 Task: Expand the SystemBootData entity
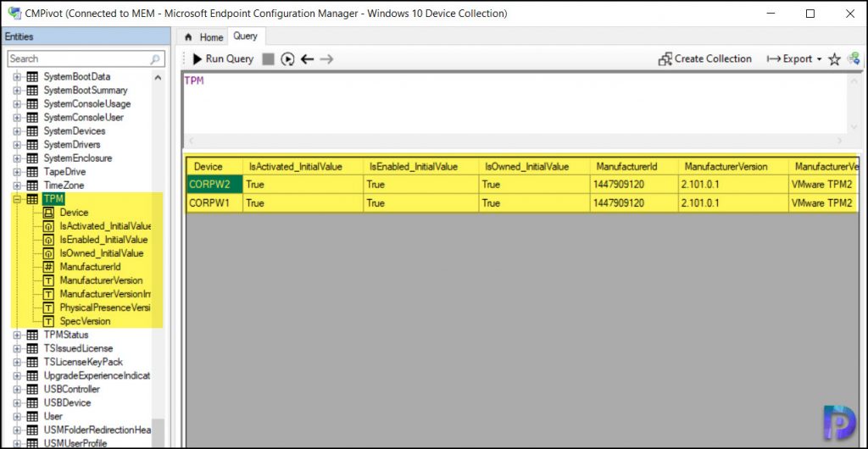17,76
